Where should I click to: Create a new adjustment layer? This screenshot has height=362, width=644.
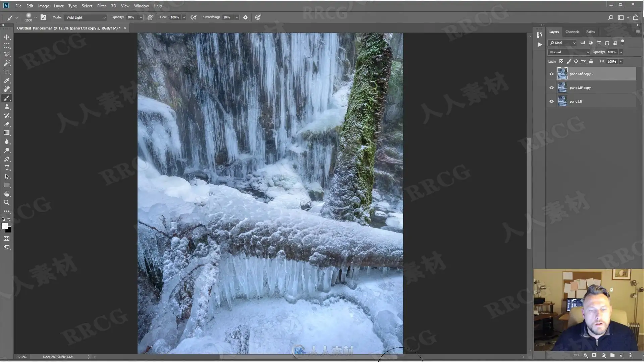pos(603,355)
